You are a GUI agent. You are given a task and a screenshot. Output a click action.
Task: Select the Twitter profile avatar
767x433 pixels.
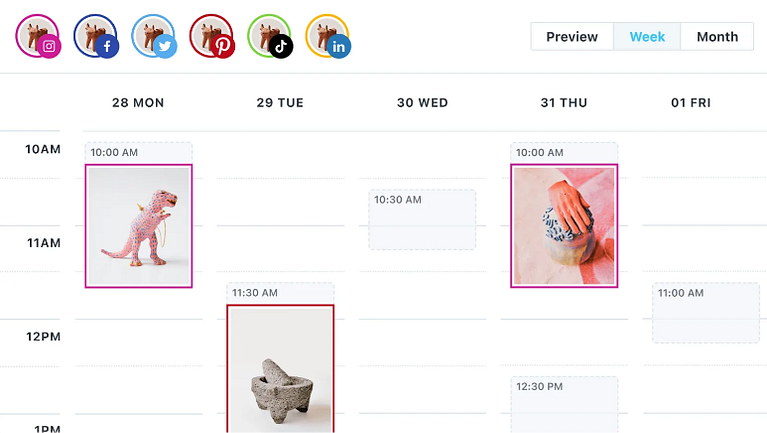pos(154,36)
